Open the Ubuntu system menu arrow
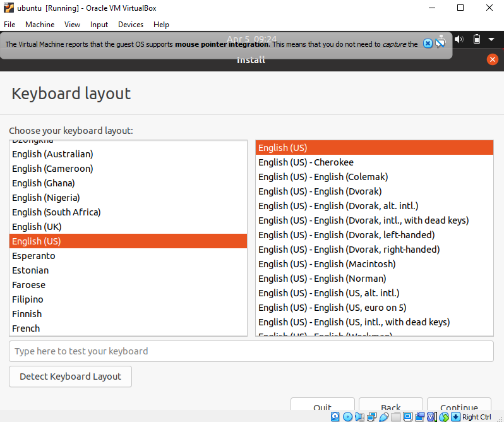The width and height of the screenshot is (504, 422). (x=491, y=39)
